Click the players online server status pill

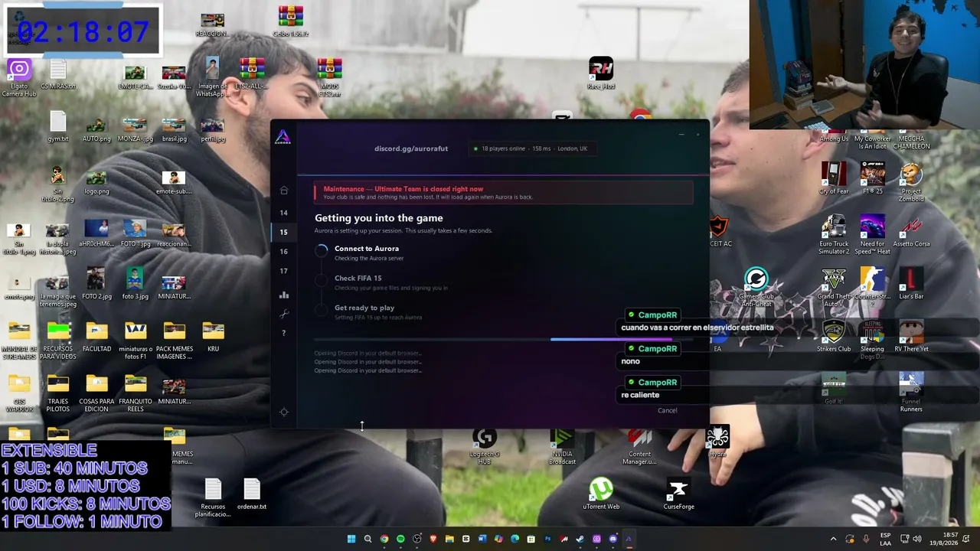click(x=531, y=148)
